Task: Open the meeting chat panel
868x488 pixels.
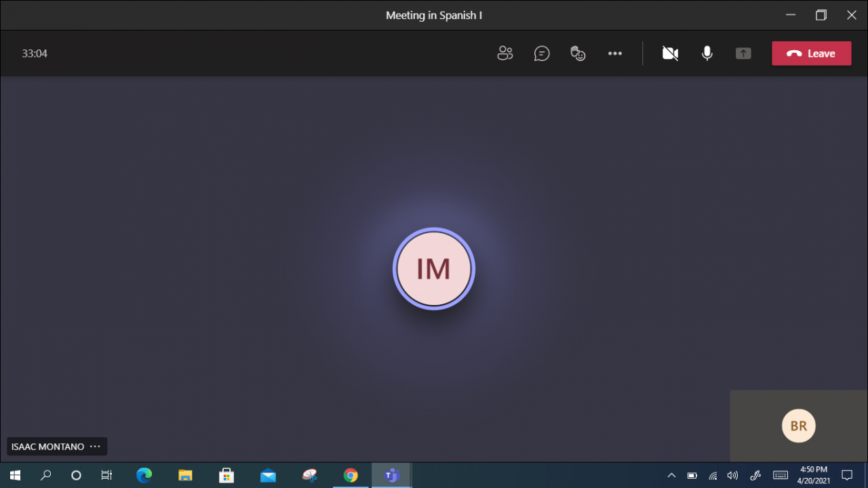Action: tap(541, 54)
